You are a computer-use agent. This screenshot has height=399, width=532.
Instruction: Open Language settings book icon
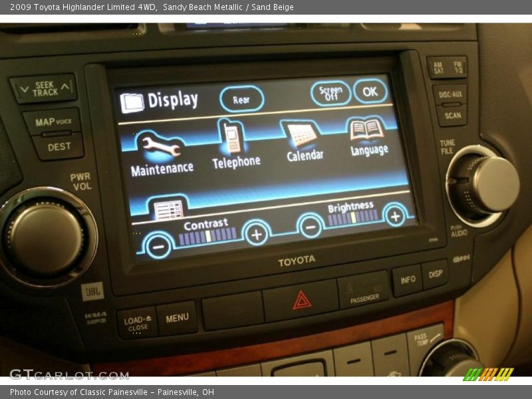366,129
